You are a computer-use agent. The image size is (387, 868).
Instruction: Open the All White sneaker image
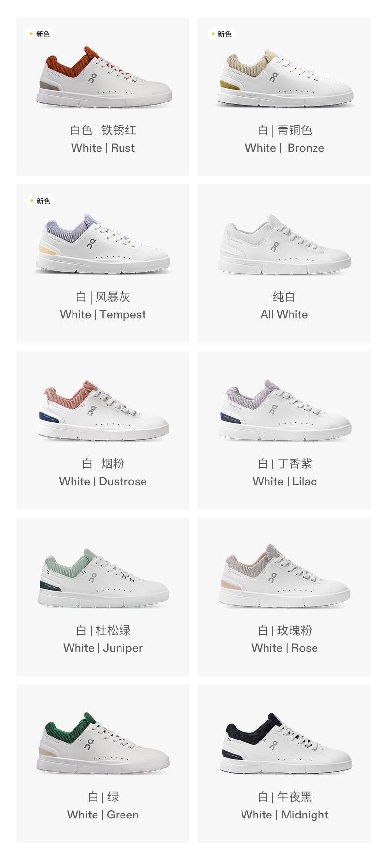tap(285, 244)
